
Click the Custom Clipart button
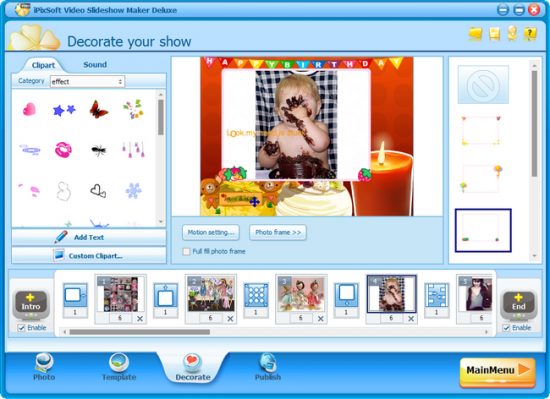(x=89, y=256)
